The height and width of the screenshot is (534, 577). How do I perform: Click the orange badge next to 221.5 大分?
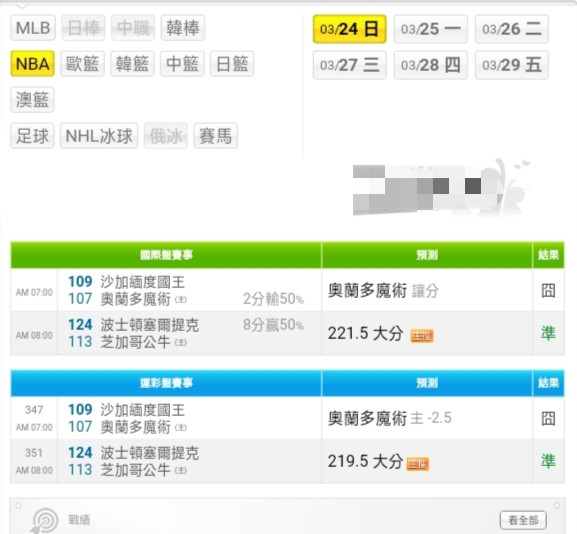422,336
